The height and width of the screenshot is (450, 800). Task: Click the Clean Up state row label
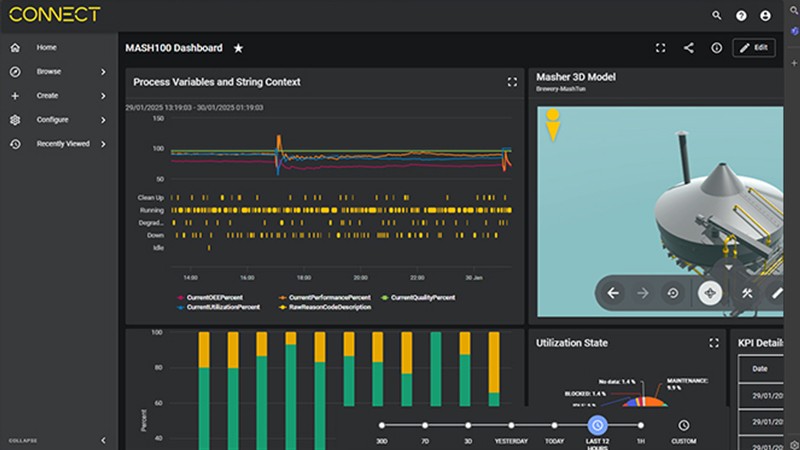151,197
